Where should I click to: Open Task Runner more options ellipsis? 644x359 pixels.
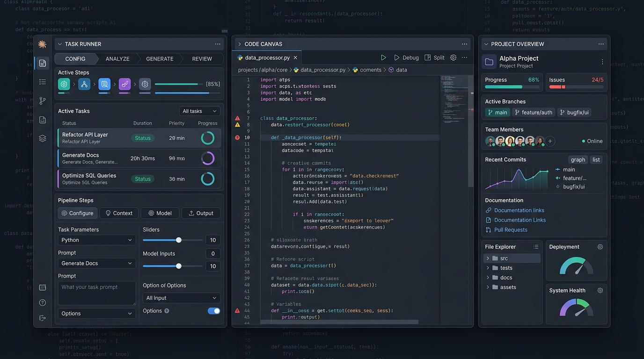(218, 44)
